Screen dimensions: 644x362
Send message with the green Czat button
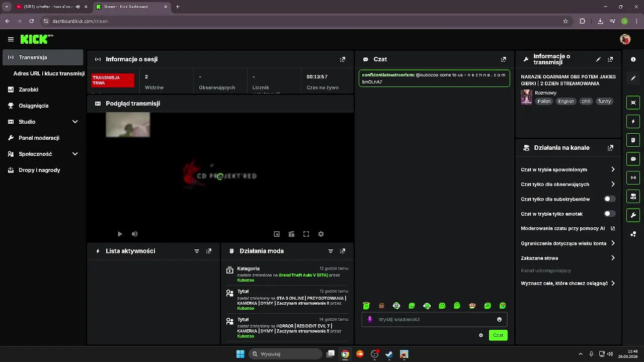[498, 335]
